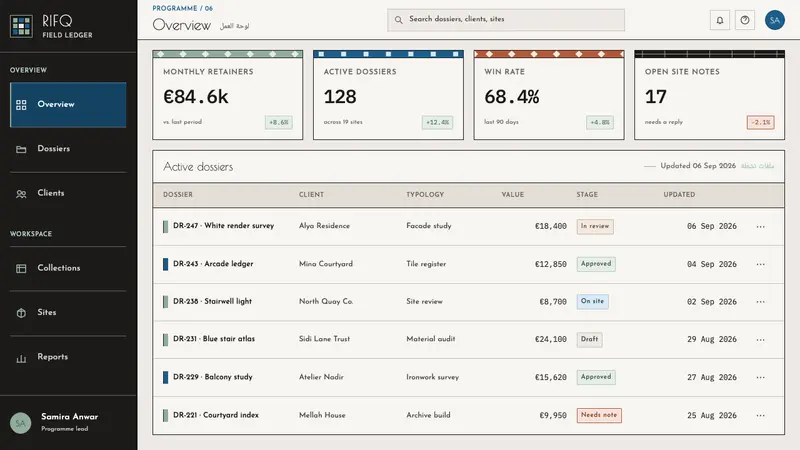Sort by the UPDATED column header
This screenshot has width=800, height=450.
tap(679, 195)
